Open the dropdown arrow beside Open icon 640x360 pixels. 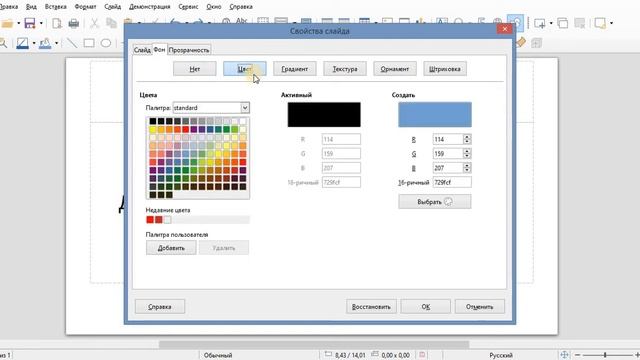click(x=18, y=23)
